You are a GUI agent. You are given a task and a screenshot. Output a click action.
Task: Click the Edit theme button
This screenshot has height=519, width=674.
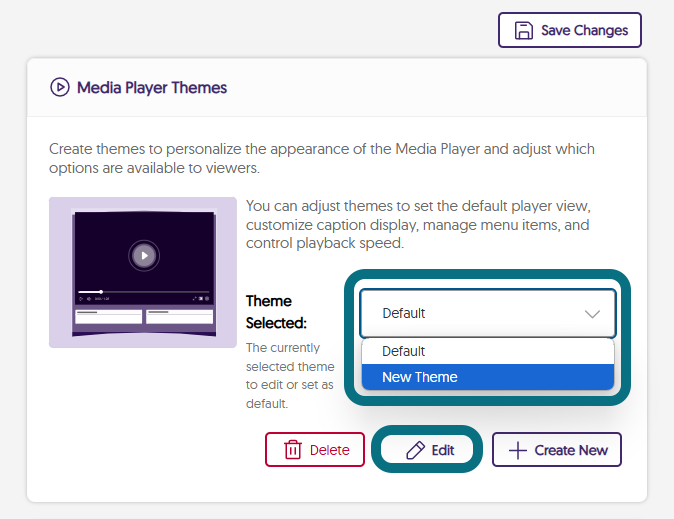point(427,450)
